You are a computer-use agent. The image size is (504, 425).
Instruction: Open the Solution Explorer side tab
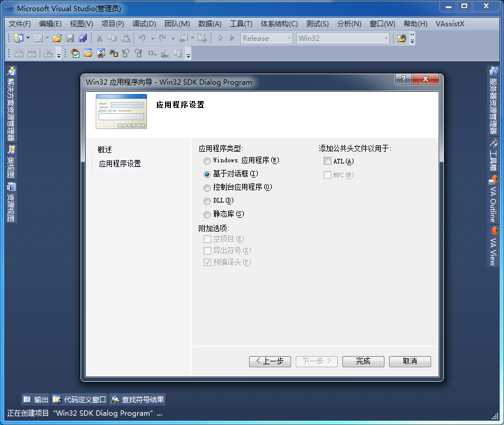point(11,104)
